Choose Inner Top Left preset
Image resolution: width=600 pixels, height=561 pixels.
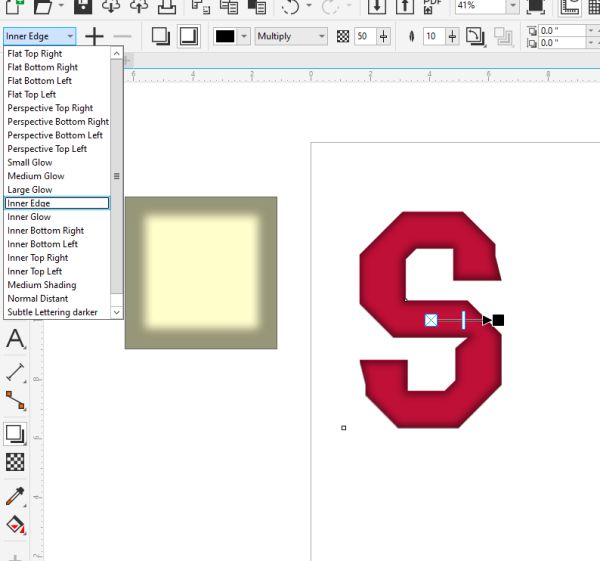[57, 271]
